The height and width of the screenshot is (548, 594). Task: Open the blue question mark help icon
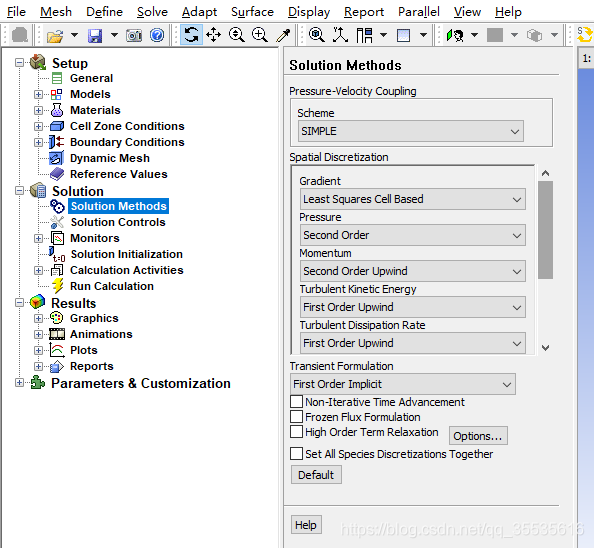[x=157, y=35]
